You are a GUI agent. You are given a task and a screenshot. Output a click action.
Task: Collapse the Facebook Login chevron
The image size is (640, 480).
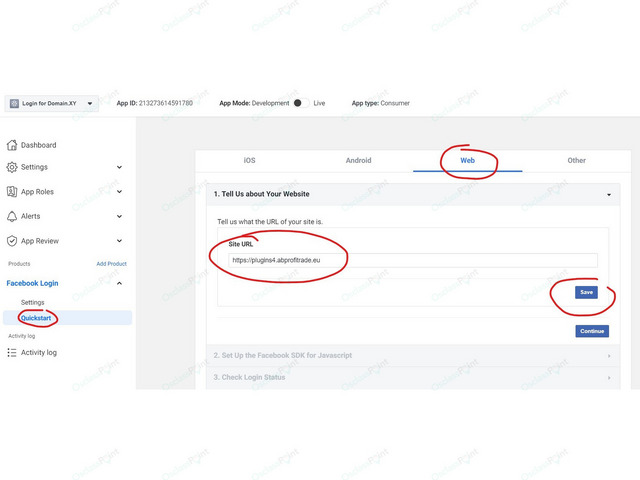[119, 283]
